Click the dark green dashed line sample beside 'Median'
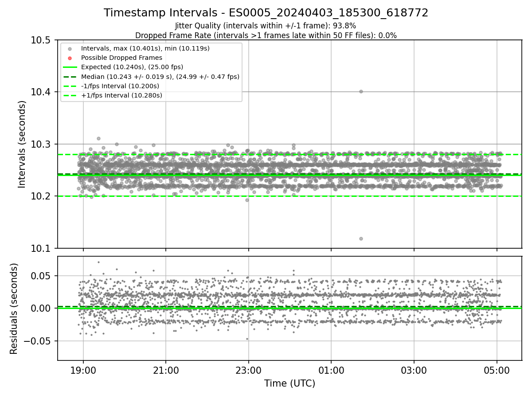532x399 pixels. (70, 77)
